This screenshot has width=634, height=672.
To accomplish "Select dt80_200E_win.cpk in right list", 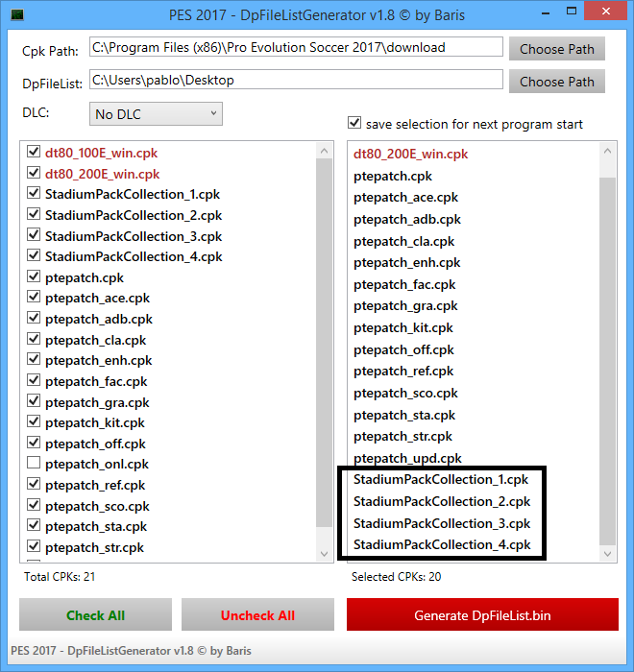I will [410, 154].
